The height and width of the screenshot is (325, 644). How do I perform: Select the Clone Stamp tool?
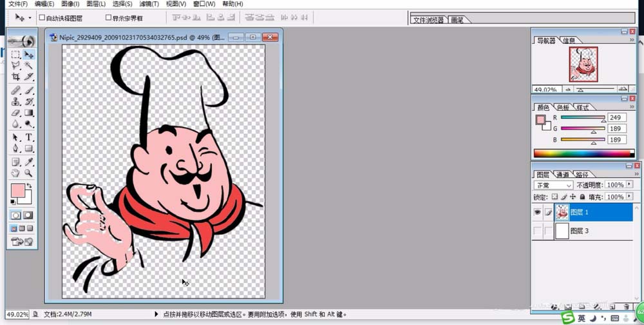[x=15, y=102]
